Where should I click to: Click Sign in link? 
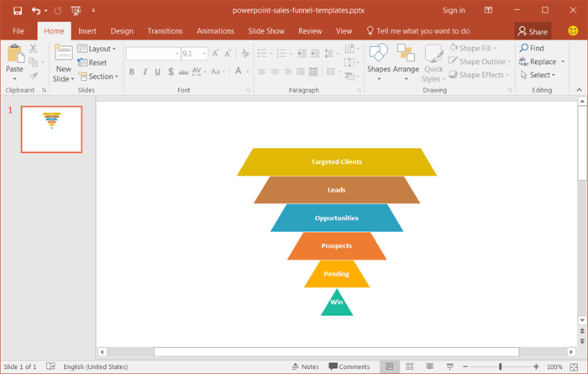click(453, 11)
